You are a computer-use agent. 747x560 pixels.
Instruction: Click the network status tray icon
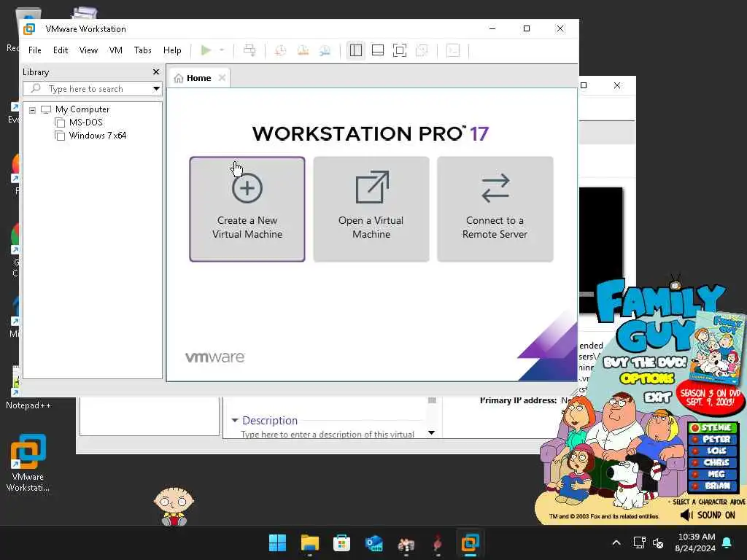(639, 542)
